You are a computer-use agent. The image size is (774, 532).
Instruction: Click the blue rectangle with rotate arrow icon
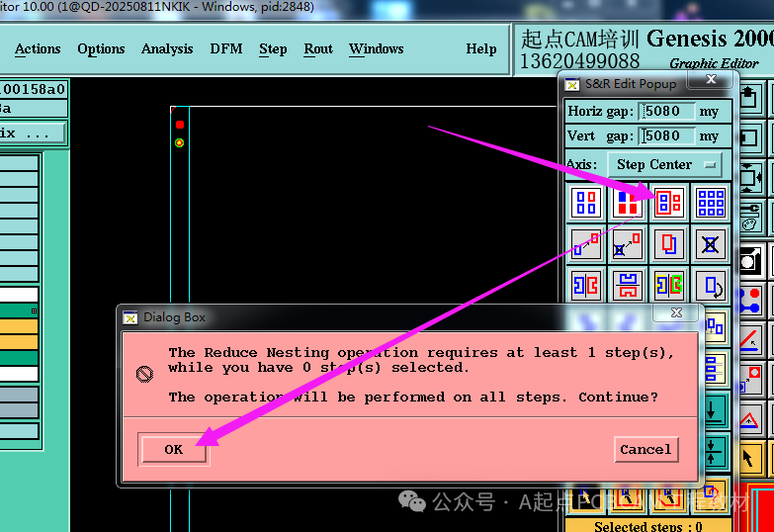point(711,285)
